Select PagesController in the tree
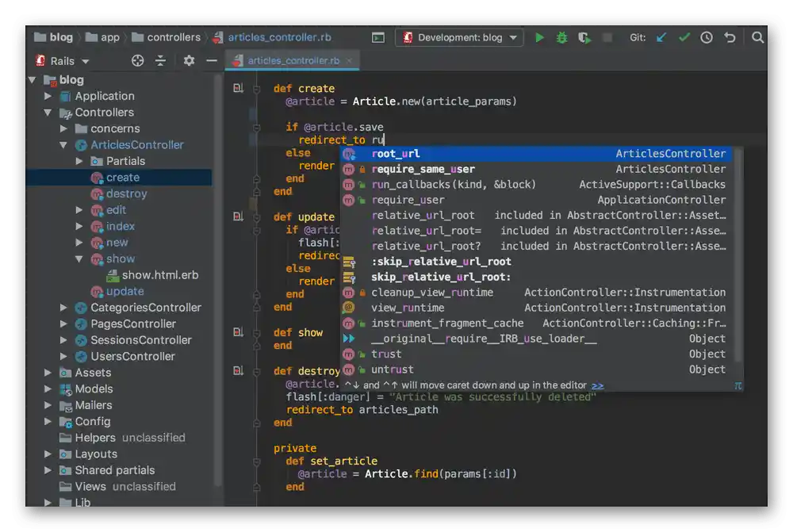793x532 pixels. (132, 323)
